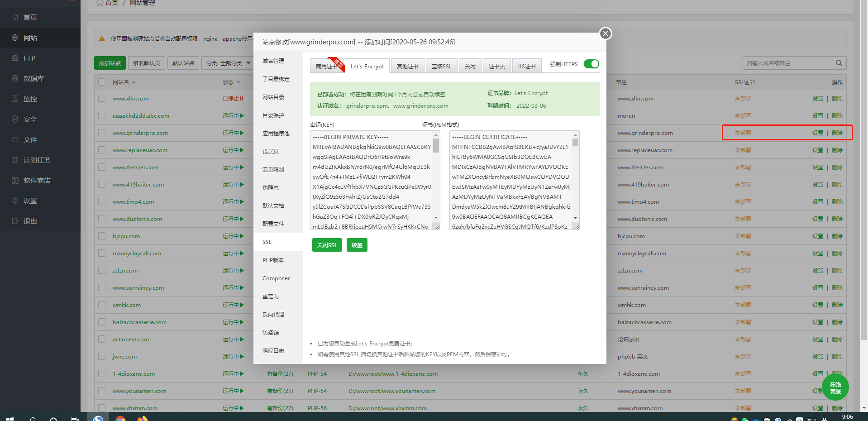Open the 文件 folder icon
The image size is (868, 421).
(15, 139)
